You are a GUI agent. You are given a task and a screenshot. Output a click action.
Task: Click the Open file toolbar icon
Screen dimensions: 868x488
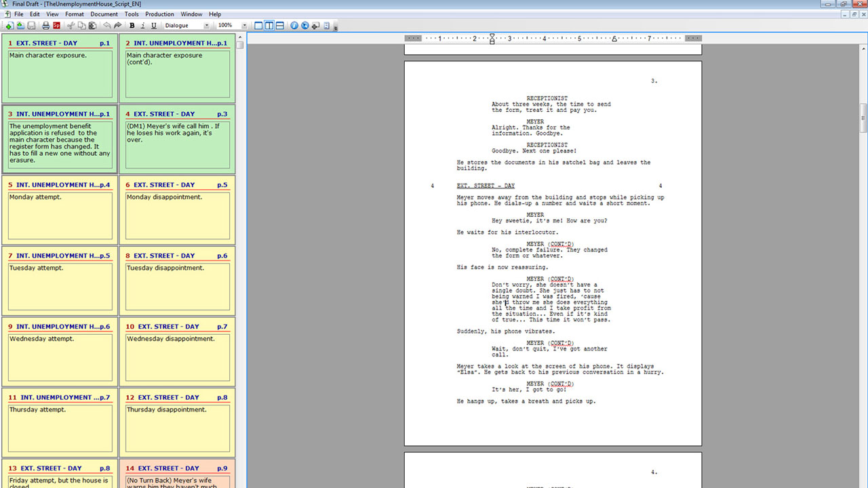click(20, 26)
